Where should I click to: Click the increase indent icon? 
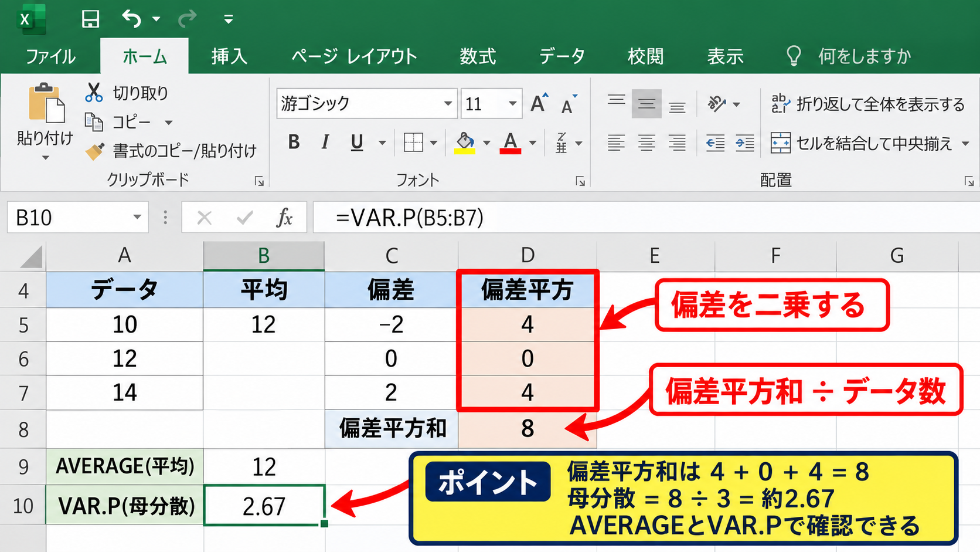pos(745,143)
